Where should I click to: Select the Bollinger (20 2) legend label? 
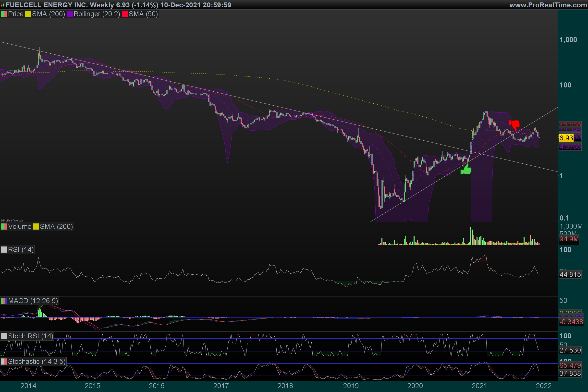pos(97,14)
